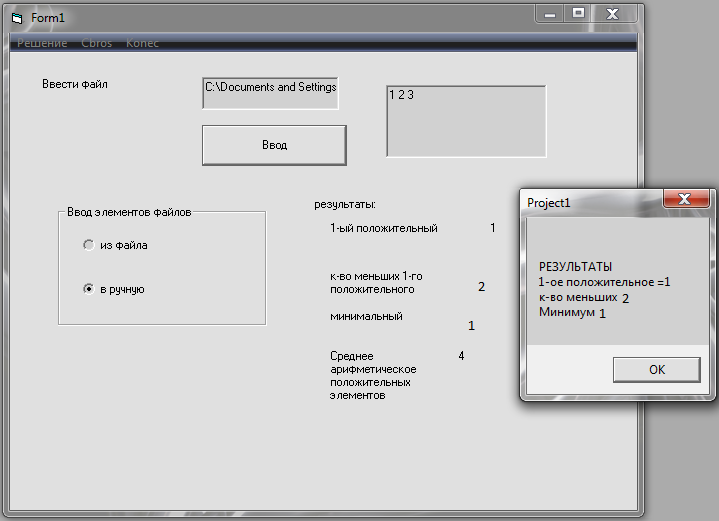Click the Ввод button
Image resolution: width=719 pixels, height=521 pixels.
[274, 145]
